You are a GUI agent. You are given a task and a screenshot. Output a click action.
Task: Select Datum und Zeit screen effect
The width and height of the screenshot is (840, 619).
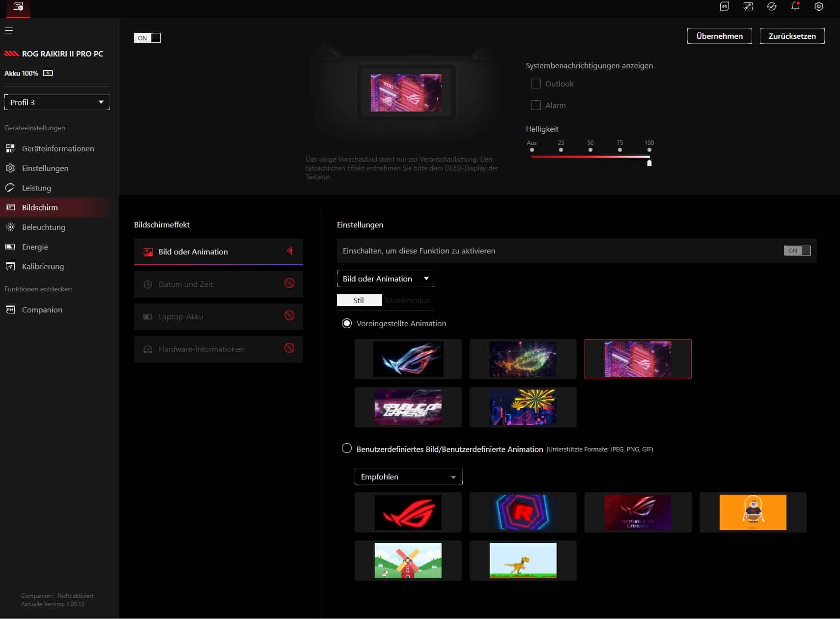coord(218,284)
